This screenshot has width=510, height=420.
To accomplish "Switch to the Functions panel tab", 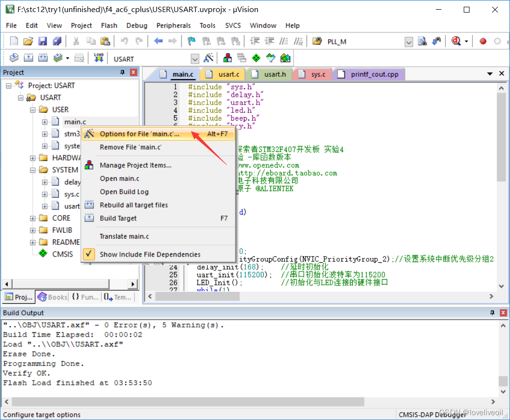I will pyautogui.click(x=85, y=297).
